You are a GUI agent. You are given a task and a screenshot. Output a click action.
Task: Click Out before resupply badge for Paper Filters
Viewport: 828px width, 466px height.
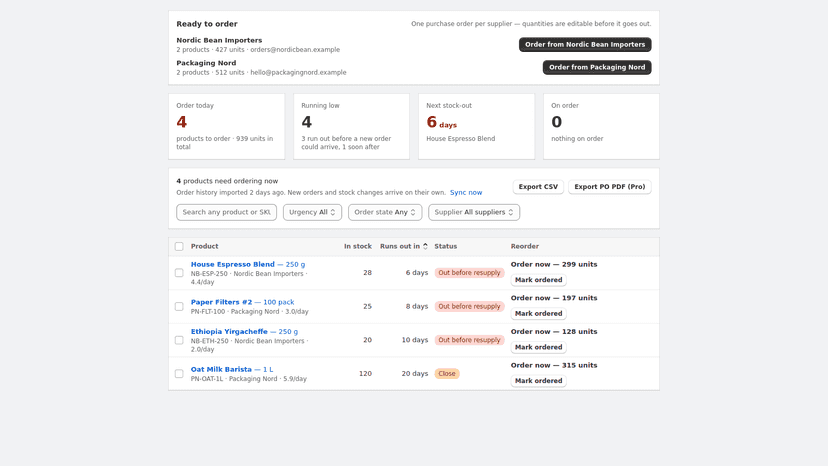pyautogui.click(x=469, y=306)
